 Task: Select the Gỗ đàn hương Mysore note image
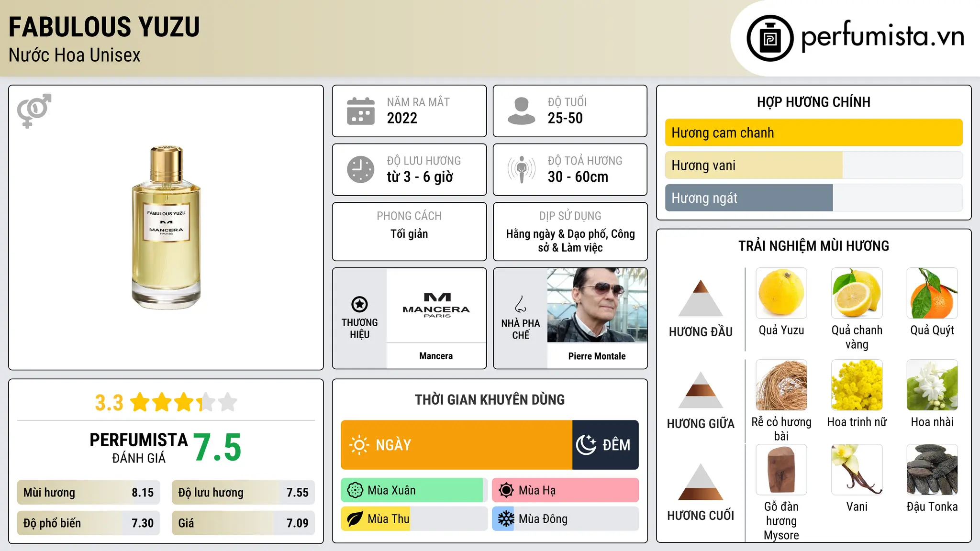(781, 470)
